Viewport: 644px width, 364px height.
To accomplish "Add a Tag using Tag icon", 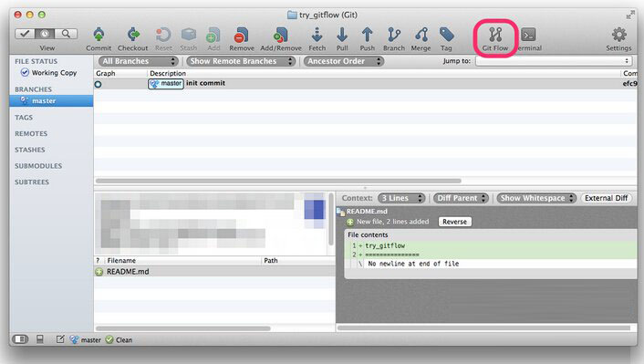I will pos(446,35).
